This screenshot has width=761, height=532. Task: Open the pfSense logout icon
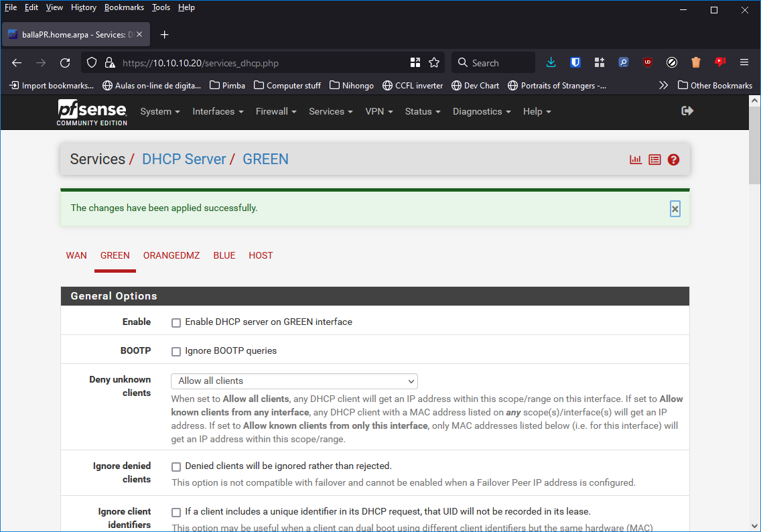point(687,111)
